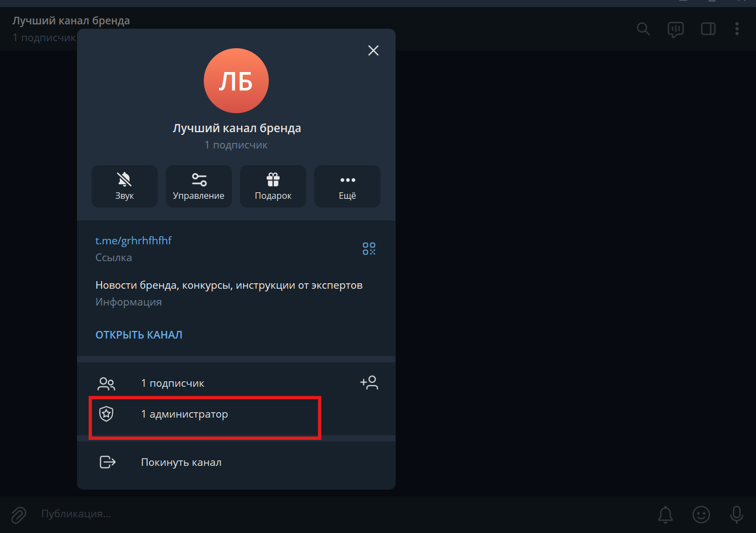Show the QR code for the channel link
This screenshot has height=533, width=756.
[369, 249]
